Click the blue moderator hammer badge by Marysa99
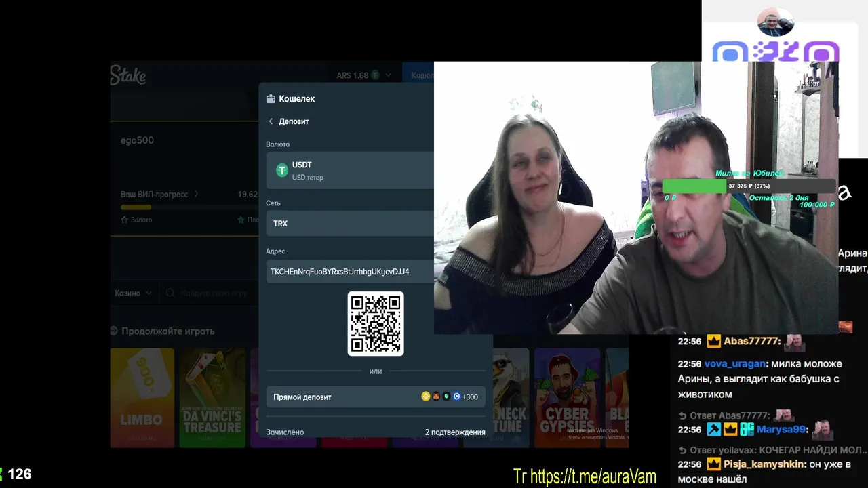The height and width of the screenshot is (488, 868). [713, 429]
